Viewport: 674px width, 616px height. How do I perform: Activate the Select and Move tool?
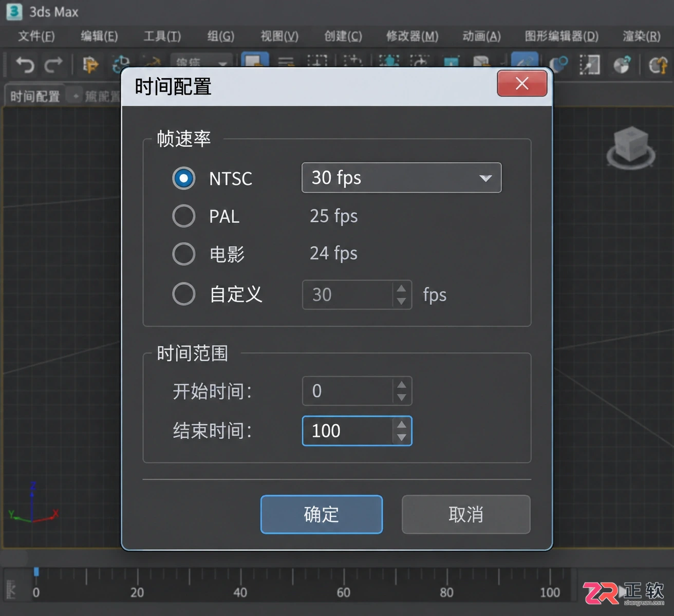pos(389,61)
